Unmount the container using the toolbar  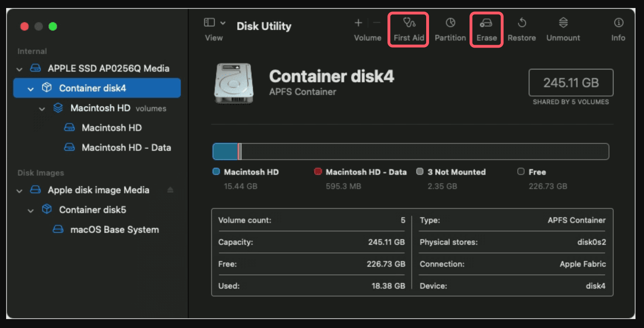(563, 28)
